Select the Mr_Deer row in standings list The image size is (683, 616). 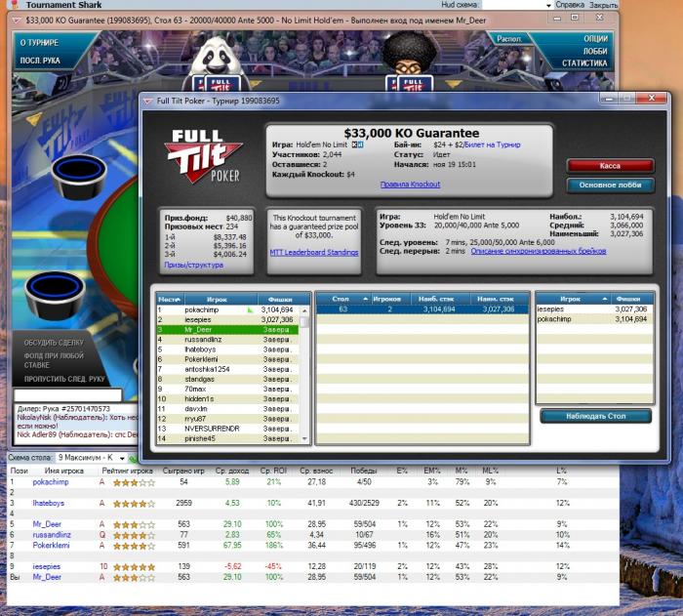pyautogui.click(x=227, y=330)
